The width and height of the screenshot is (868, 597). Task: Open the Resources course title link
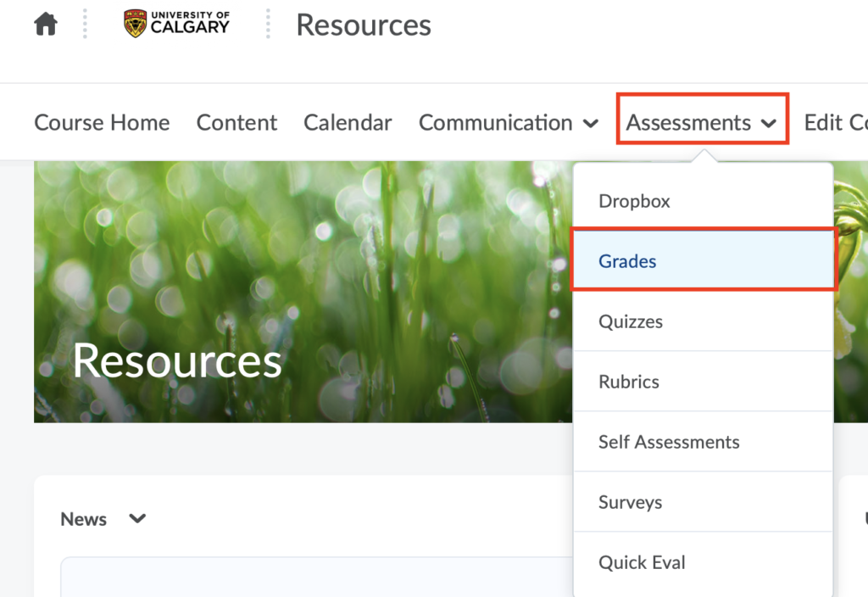point(363,25)
